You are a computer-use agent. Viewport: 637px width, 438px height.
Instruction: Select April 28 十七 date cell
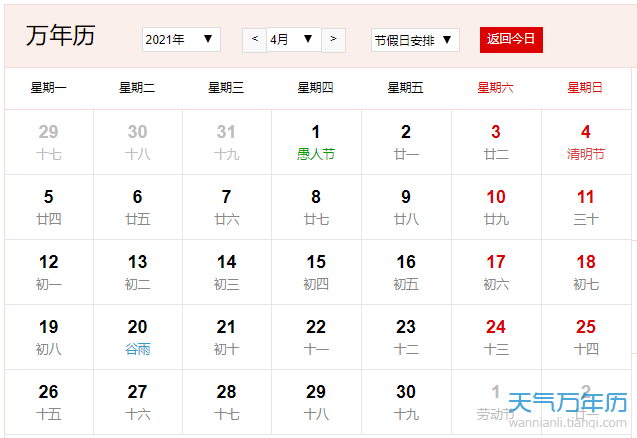point(227,402)
